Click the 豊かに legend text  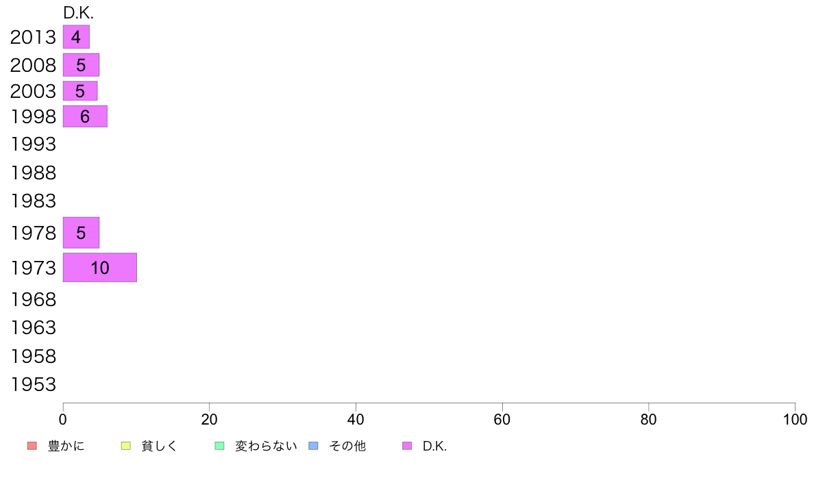click(x=66, y=446)
